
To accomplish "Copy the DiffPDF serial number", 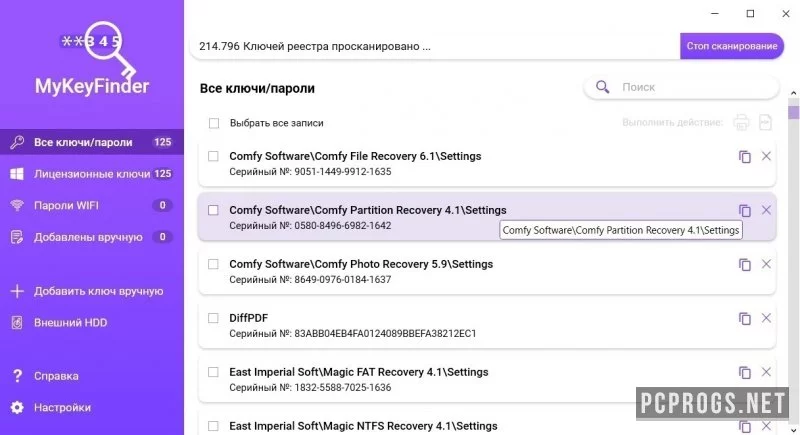I will (x=744, y=318).
